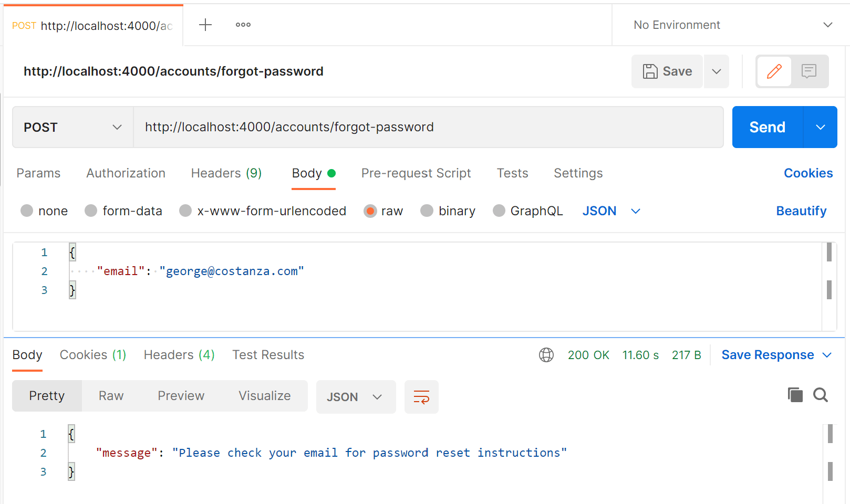The height and width of the screenshot is (504, 850).
Task: Click the pencil edit icon
Action: click(x=774, y=71)
